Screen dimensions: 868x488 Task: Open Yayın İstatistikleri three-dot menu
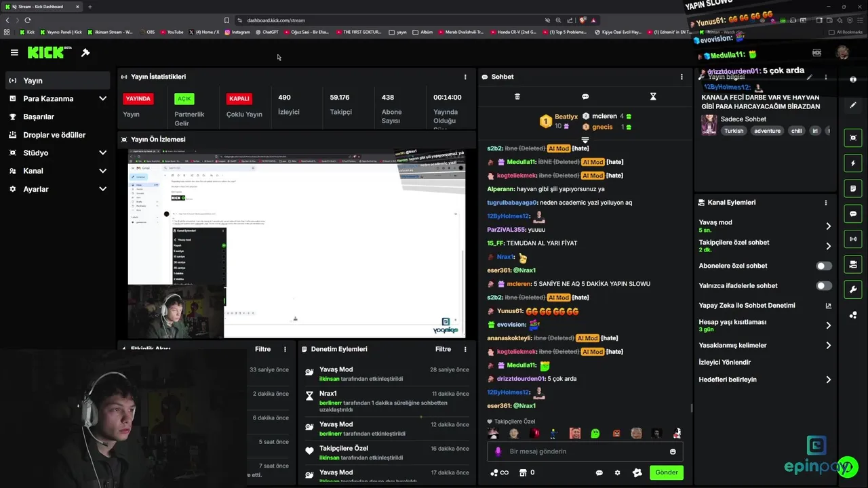tap(465, 77)
